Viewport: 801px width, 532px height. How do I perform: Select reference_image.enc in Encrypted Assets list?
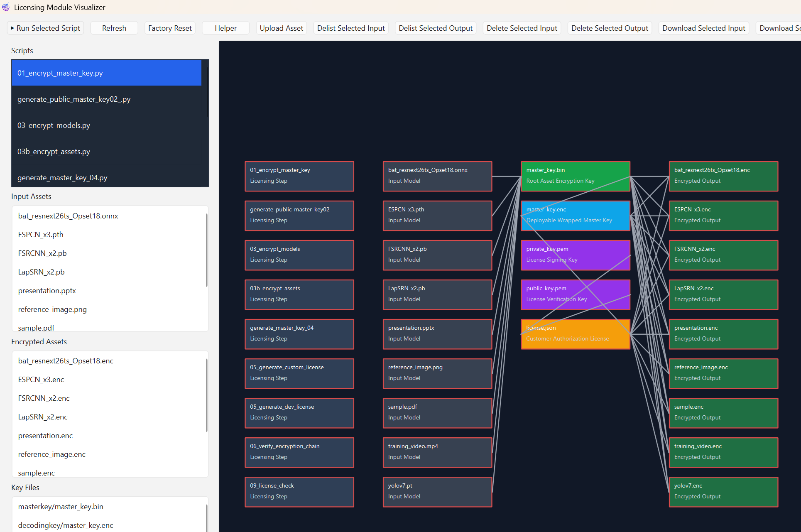pyautogui.click(x=109, y=454)
